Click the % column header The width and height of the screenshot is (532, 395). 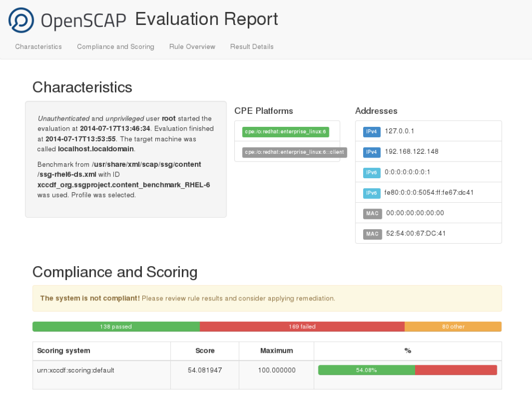pos(407,350)
